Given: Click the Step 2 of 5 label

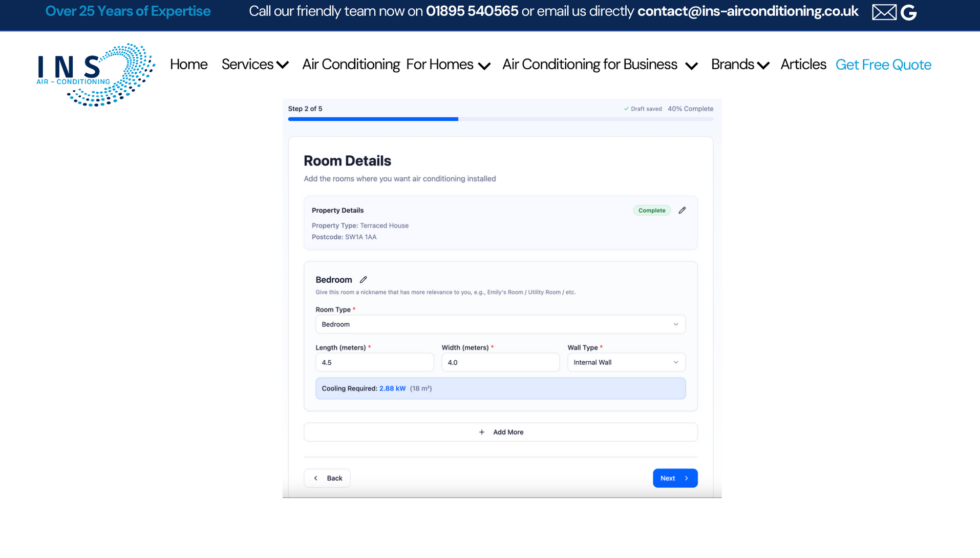Looking at the screenshot, I should point(305,109).
